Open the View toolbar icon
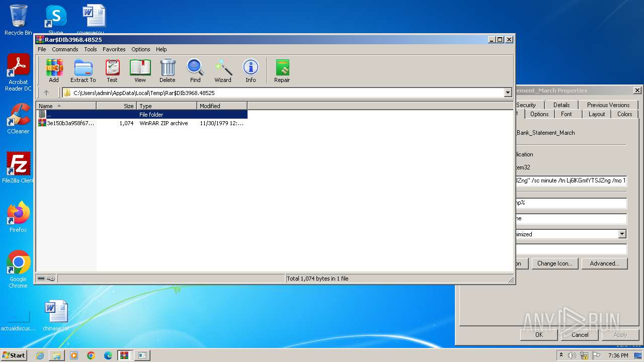This screenshot has width=644, height=362. (140, 71)
